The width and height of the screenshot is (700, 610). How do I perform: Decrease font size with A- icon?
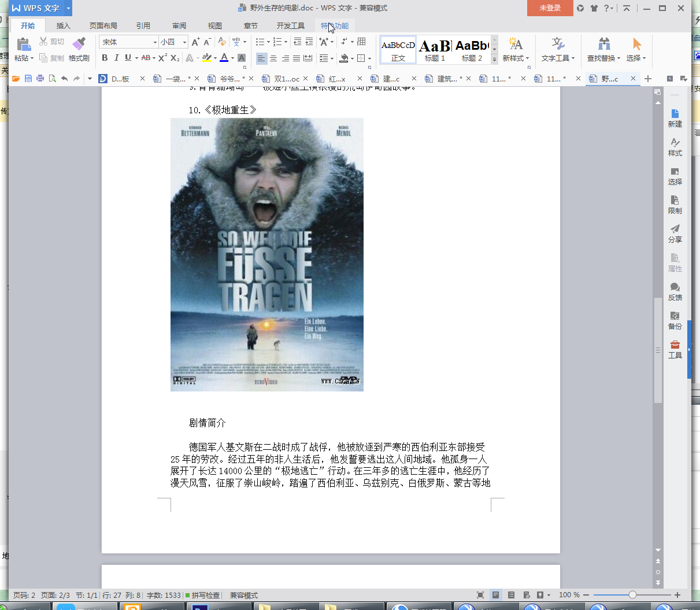[x=207, y=42]
